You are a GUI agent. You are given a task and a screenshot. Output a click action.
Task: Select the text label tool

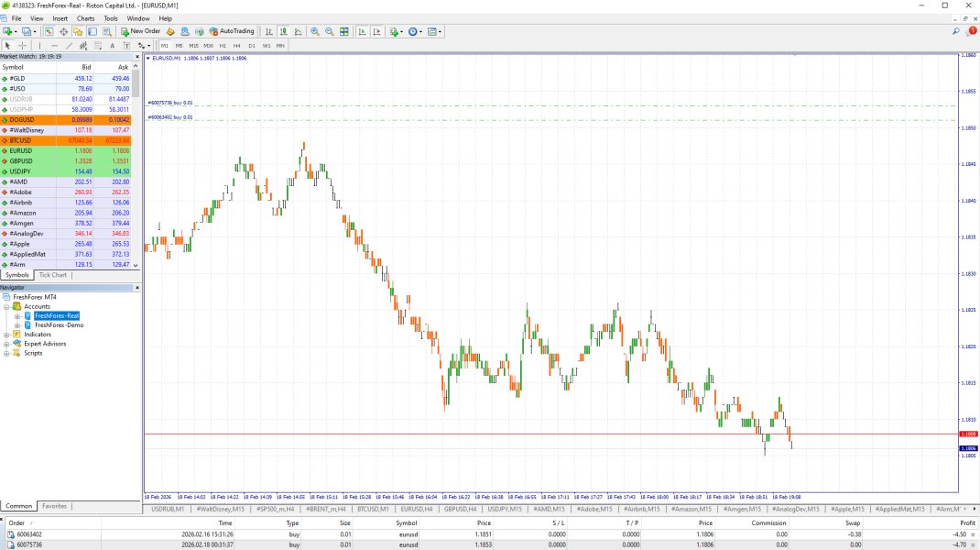(113, 45)
